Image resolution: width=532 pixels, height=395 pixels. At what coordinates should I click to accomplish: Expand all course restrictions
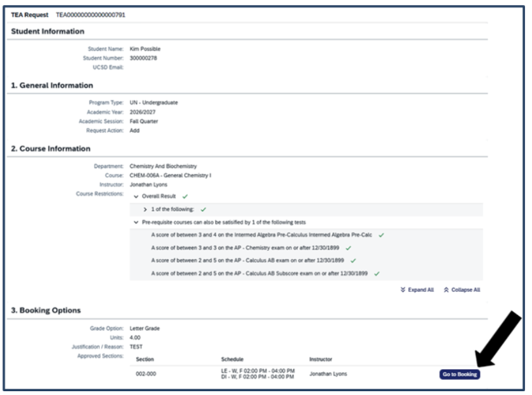[417, 289]
